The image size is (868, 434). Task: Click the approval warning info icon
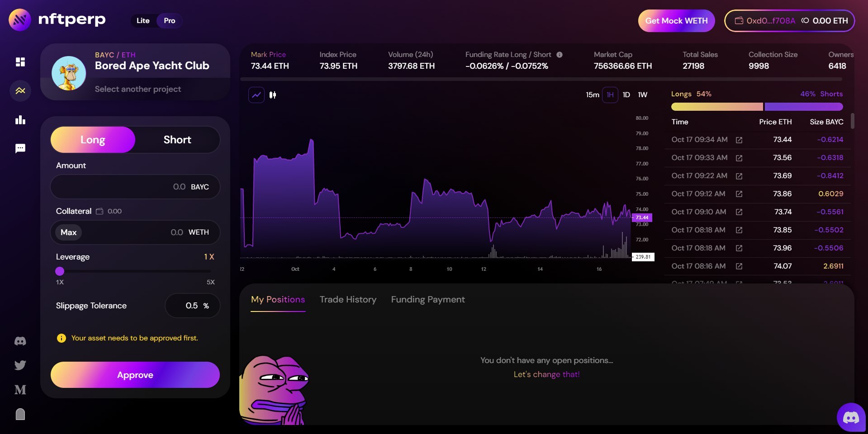(62, 338)
